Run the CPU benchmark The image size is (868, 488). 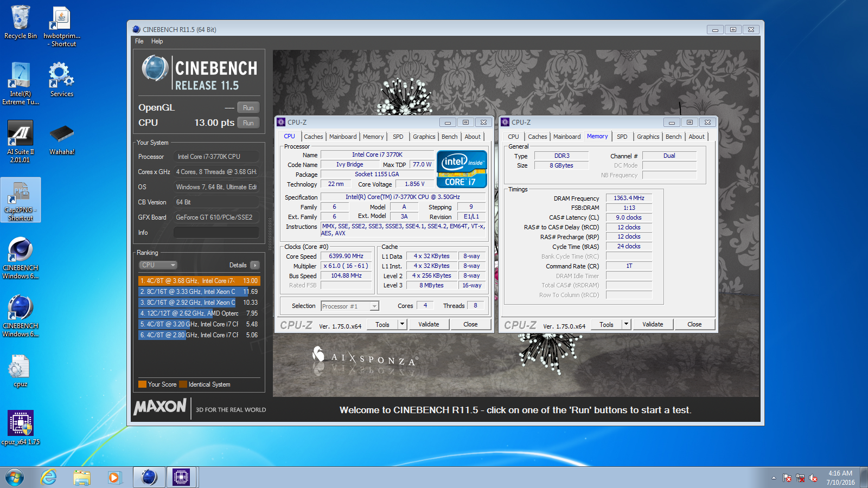[248, 123]
